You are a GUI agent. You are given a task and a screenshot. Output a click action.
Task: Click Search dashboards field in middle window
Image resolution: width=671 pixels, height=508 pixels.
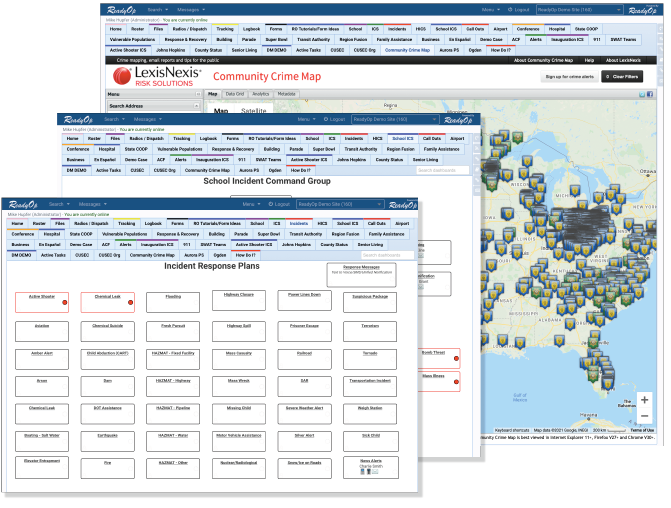coord(443,170)
